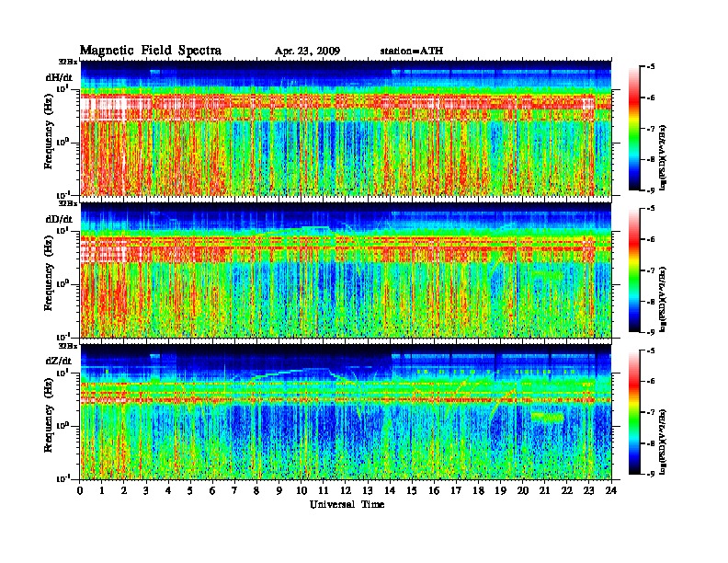This screenshot has width=728, height=563.
Task: Click the color bar beside the dD/dt panel
Action: click(634, 270)
